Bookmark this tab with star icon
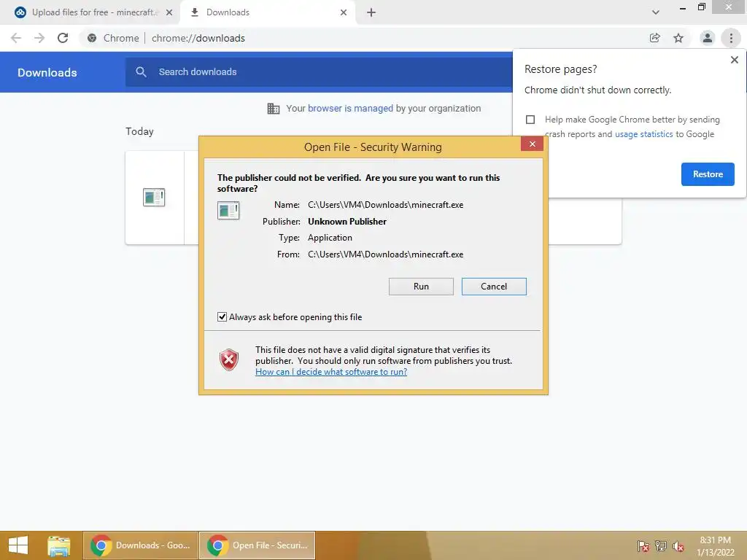The height and width of the screenshot is (560, 747). 678,38
